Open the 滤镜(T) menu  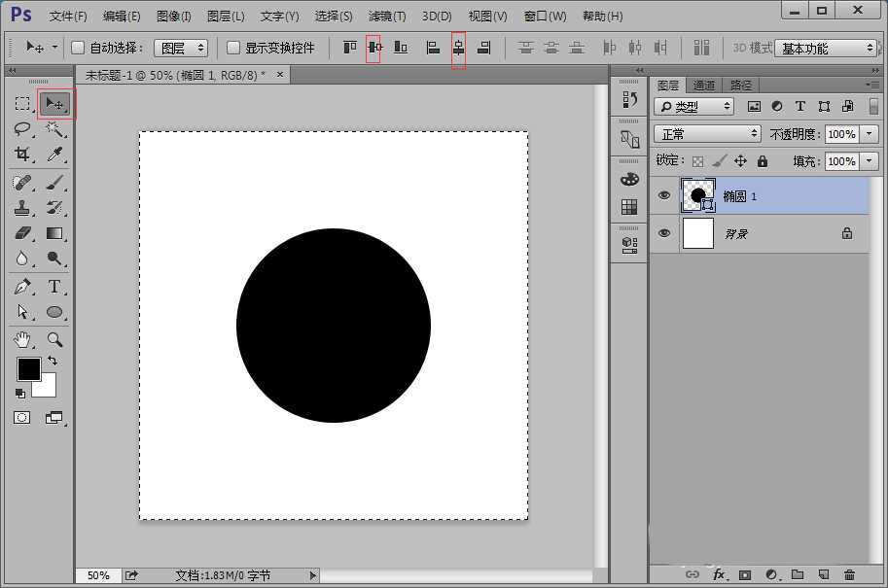coord(386,17)
